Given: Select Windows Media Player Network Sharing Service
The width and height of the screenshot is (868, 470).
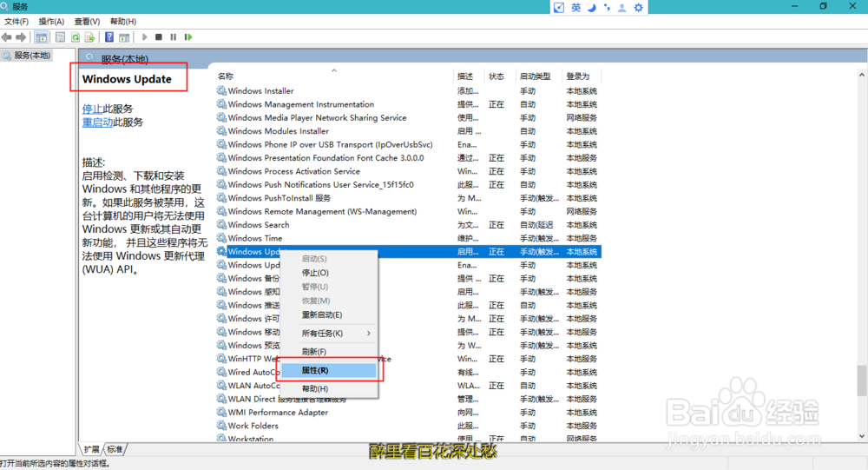Looking at the screenshot, I should click(409, 117).
